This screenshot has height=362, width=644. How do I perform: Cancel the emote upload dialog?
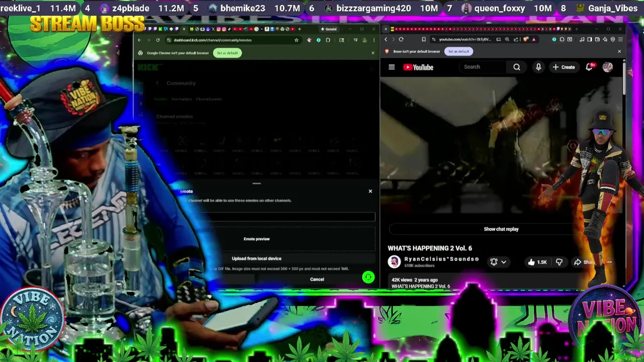[317, 279]
